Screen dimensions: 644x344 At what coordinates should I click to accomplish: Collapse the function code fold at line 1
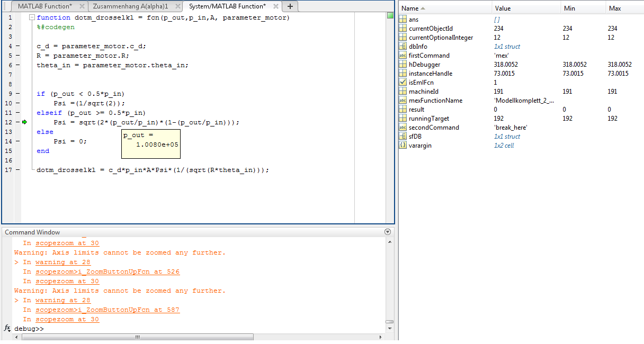(x=32, y=17)
